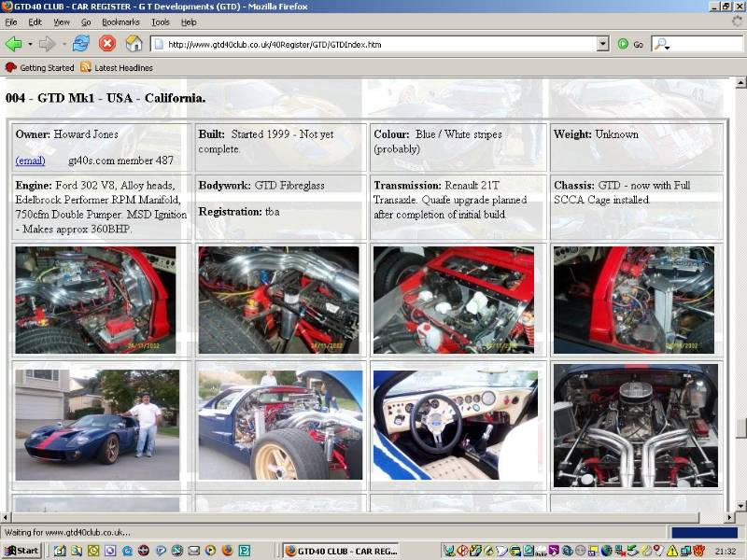Viewport: 747px width, 560px height.
Task: Click the horizontal scrollbar left arrow
Action: tap(6, 517)
